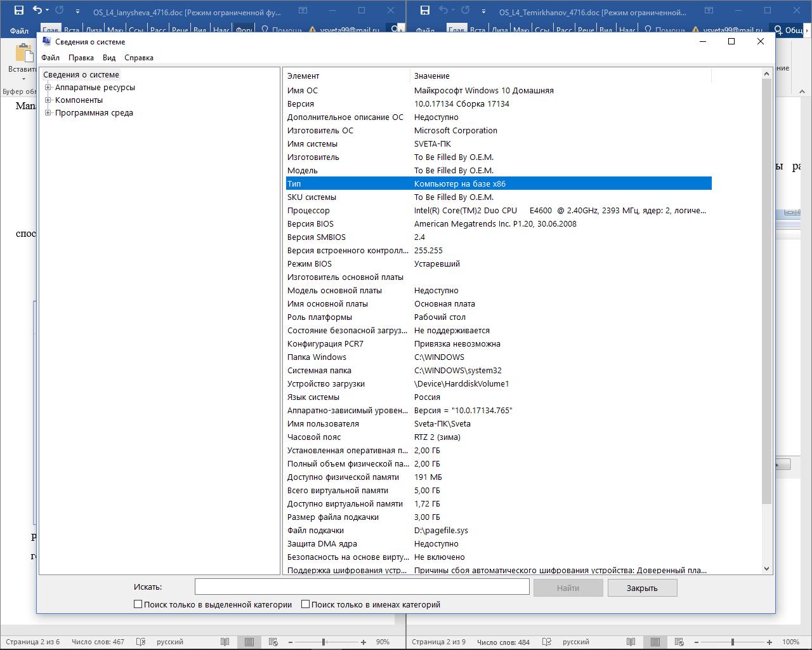This screenshot has width=812, height=650.
Task: Select the Файл подкачки row
Action: pyautogui.click(x=499, y=531)
